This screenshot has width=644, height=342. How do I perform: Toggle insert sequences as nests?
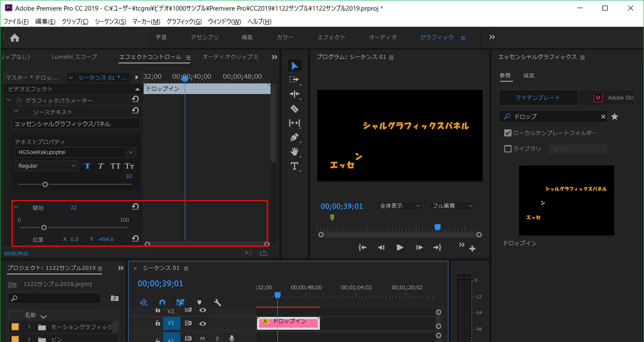pyautogui.click(x=144, y=302)
